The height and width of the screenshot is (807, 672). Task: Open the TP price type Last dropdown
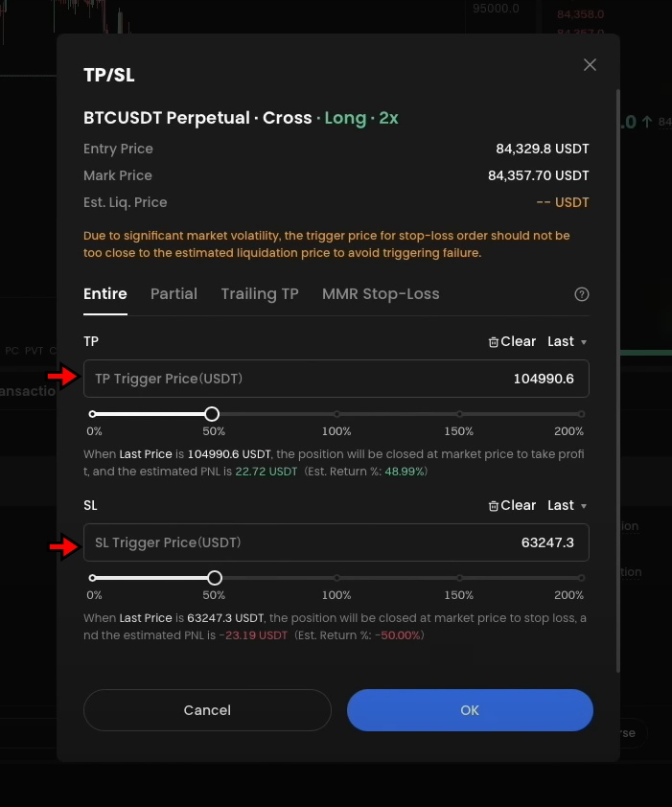tap(566, 341)
